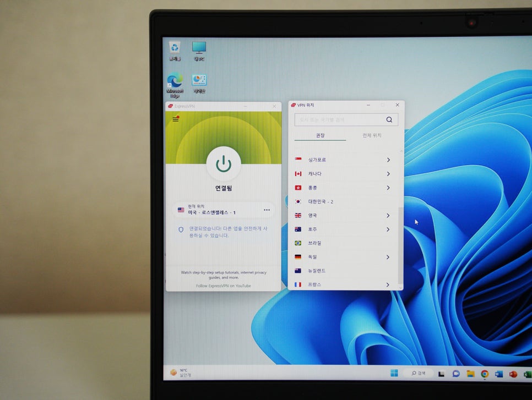The image size is (532, 400).
Task: Expand the Canada locations chevron
Action: [388, 174]
